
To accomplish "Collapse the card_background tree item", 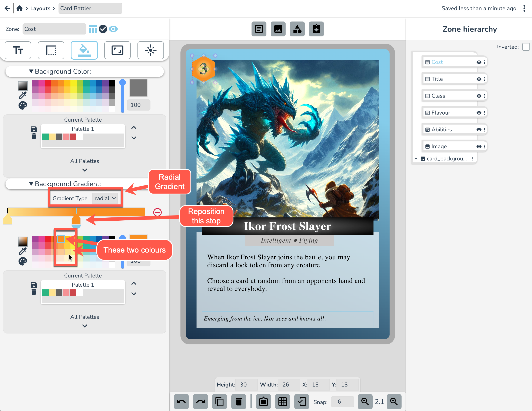I will (x=416, y=159).
